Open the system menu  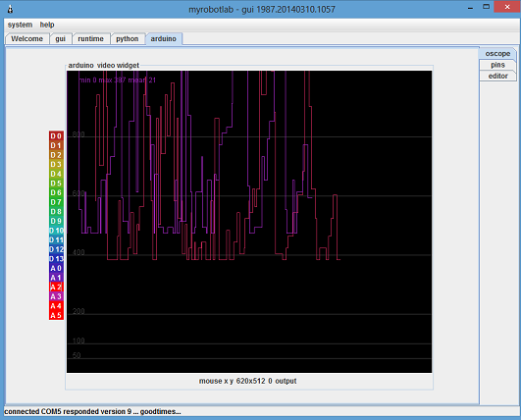[x=20, y=25]
